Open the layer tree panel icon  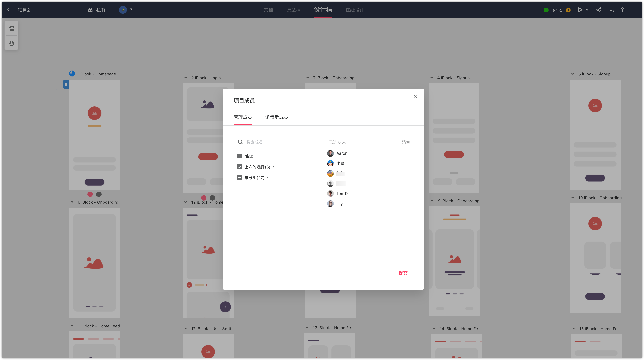[x=11, y=28]
